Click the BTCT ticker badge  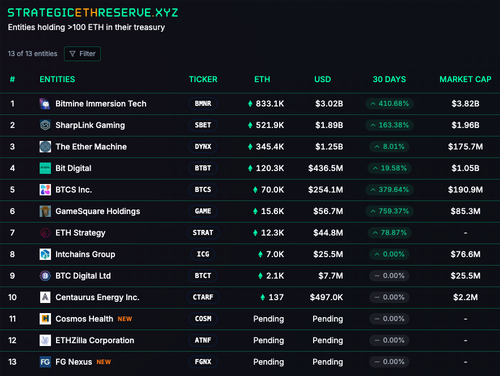pyautogui.click(x=203, y=276)
